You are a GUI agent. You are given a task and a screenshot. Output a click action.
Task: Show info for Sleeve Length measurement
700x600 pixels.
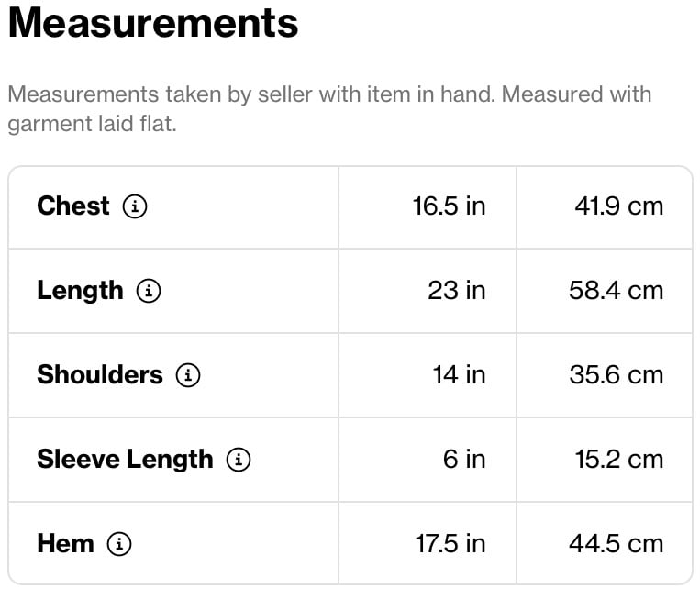pos(239,460)
